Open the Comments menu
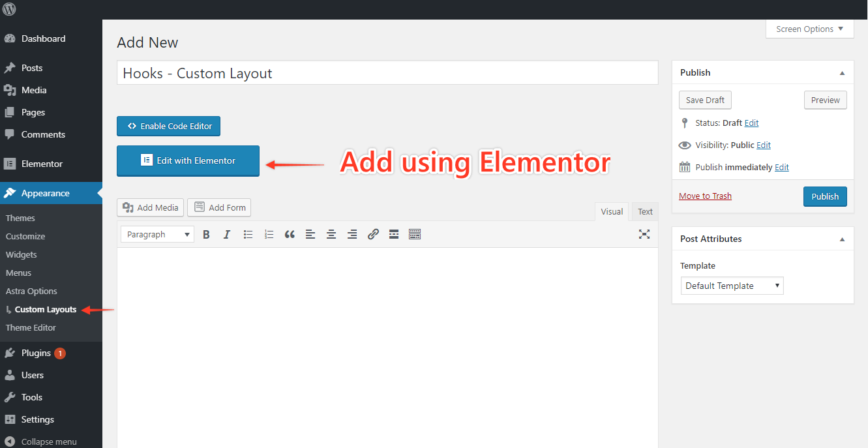 [x=51, y=134]
